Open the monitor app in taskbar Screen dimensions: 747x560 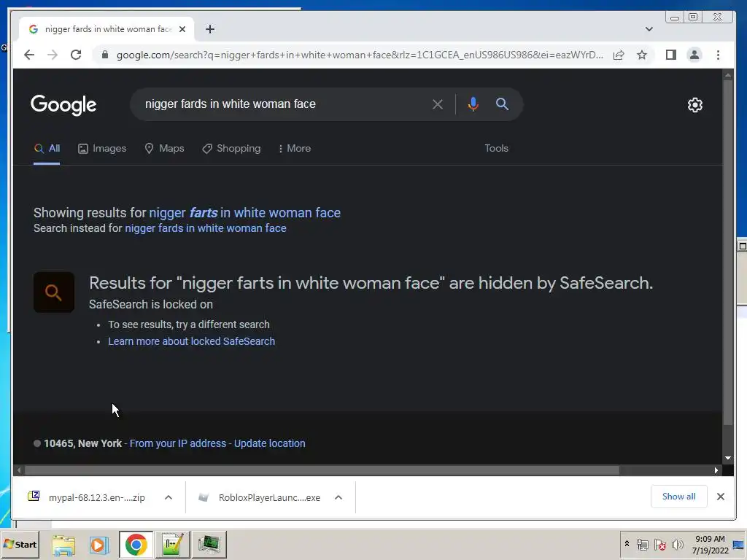(x=209, y=545)
